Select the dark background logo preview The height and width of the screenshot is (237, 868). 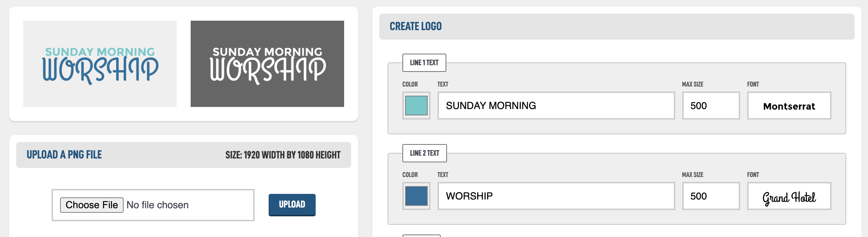[x=267, y=64]
